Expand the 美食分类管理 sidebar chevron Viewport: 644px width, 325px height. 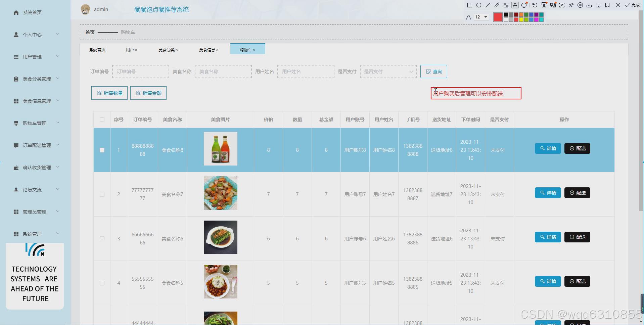click(x=58, y=79)
